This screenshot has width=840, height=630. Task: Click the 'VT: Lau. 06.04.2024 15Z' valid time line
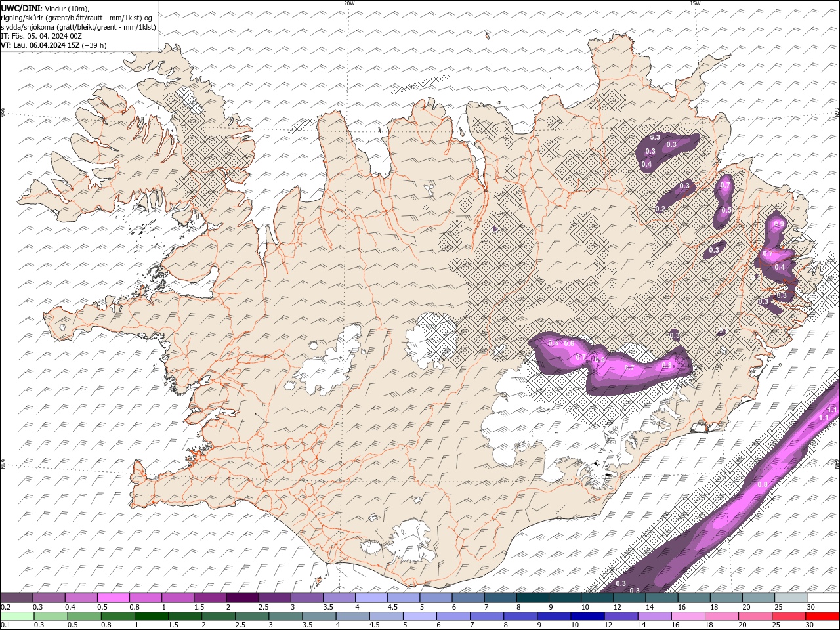(40, 45)
